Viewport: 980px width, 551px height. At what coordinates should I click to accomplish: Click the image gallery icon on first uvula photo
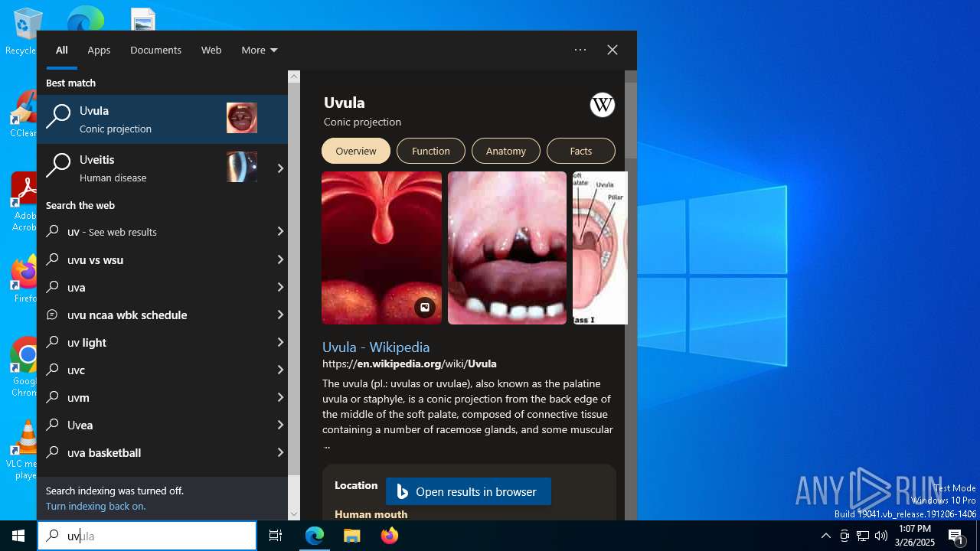coord(425,308)
